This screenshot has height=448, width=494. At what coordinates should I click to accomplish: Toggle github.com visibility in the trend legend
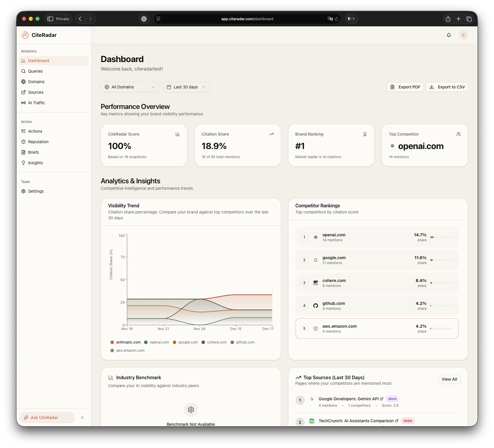[x=245, y=342]
